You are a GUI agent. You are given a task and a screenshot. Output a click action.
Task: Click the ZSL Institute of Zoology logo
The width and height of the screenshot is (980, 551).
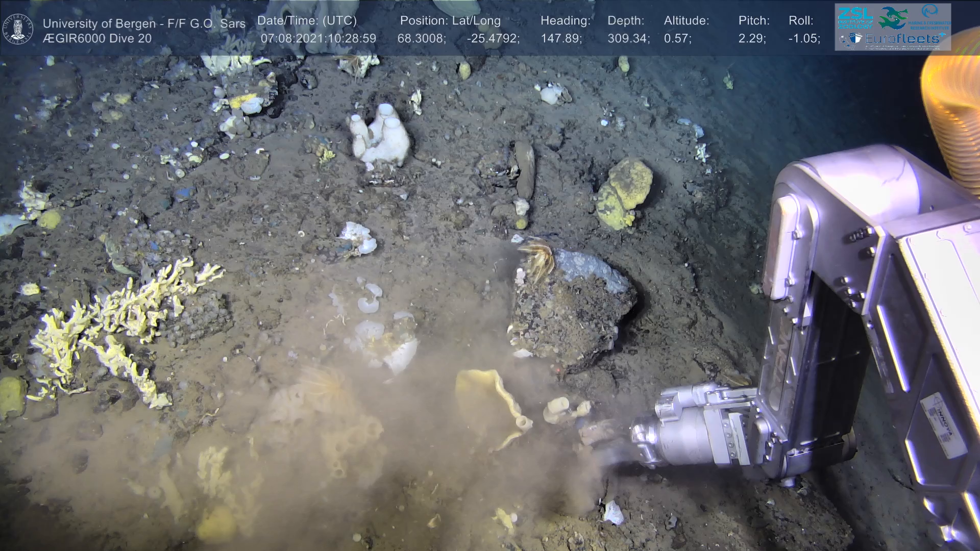[x=855, y=17]
